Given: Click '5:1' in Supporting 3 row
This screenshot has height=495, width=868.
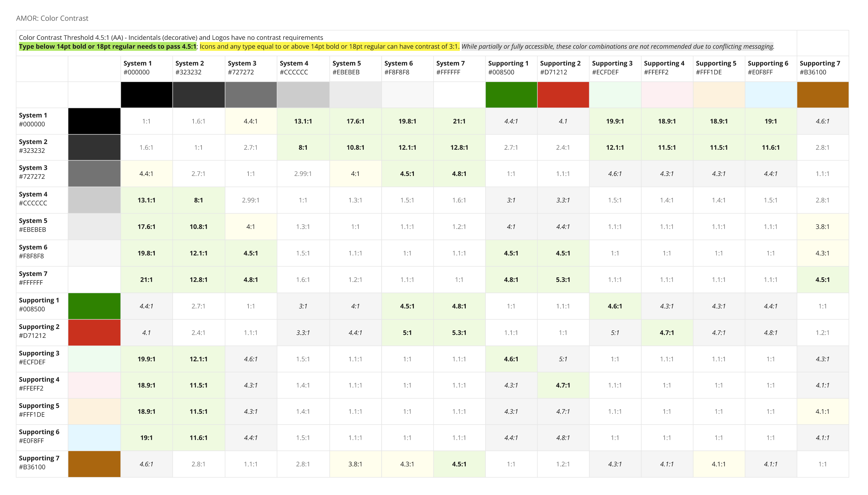Looking at the screenshot, I should [563, 359].
